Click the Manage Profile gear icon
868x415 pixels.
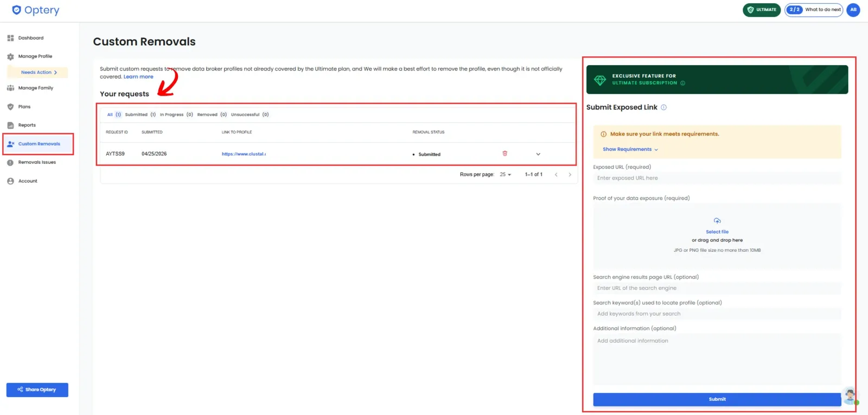pyautogui.click(x=10, y=56)
